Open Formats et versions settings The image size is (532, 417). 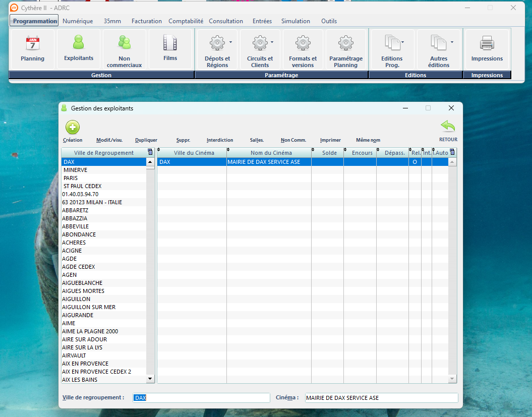(x=303, y=44)
